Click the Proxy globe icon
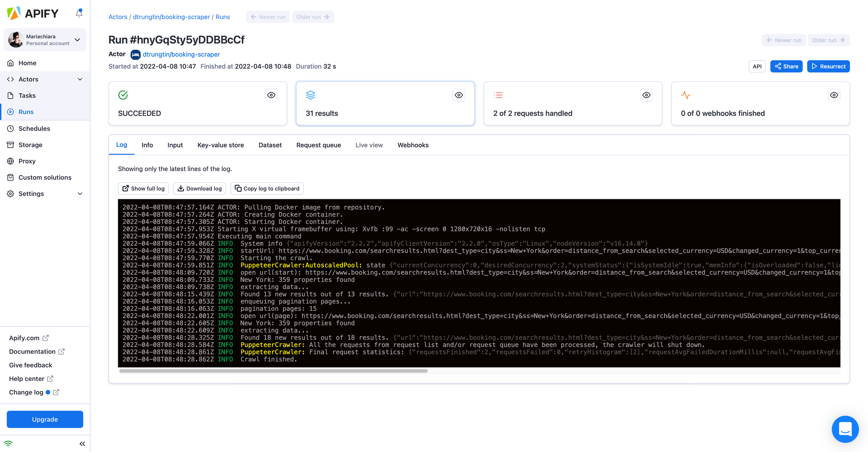 point(10,161)
